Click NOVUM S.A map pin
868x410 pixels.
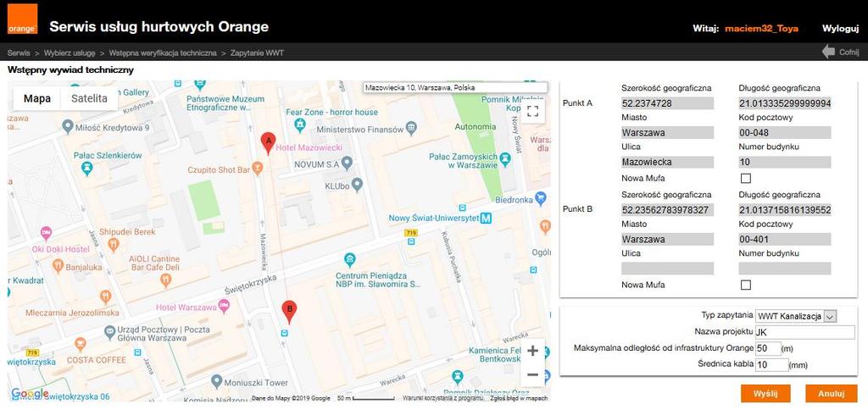click(347, 163)
